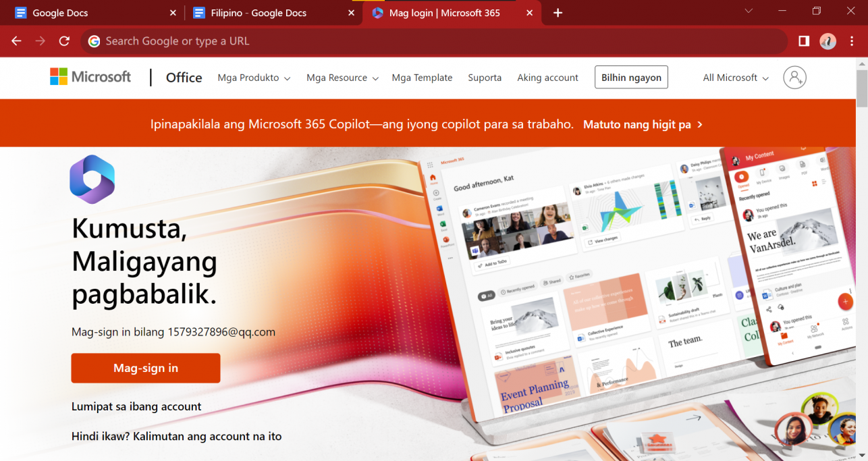This screenshot has height=461, width=868.
Task: Click the account sign-in person icon
Action: tap(794, 77)
